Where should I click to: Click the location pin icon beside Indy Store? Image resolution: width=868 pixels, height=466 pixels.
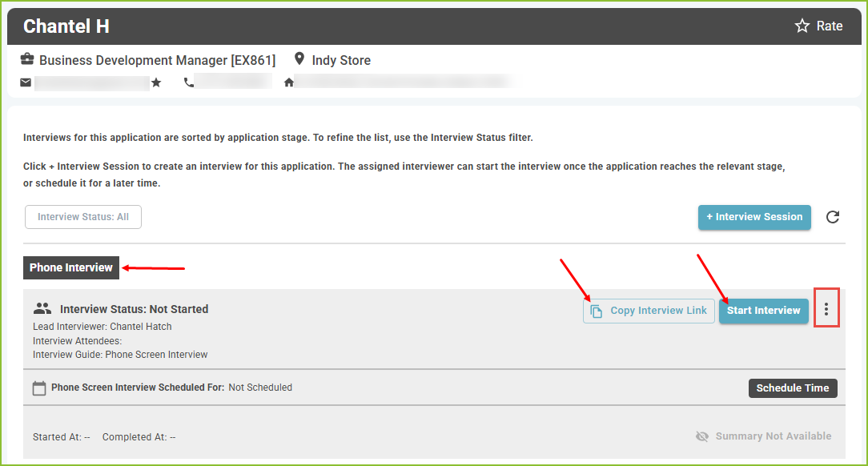tap(299, 58)
